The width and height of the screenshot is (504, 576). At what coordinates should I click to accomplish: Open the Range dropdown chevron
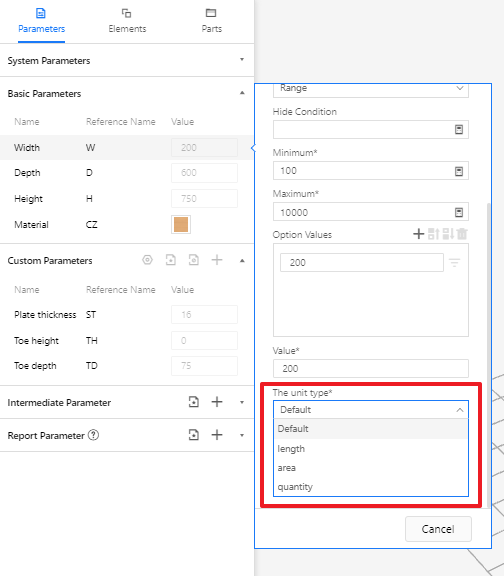[460, 88]
